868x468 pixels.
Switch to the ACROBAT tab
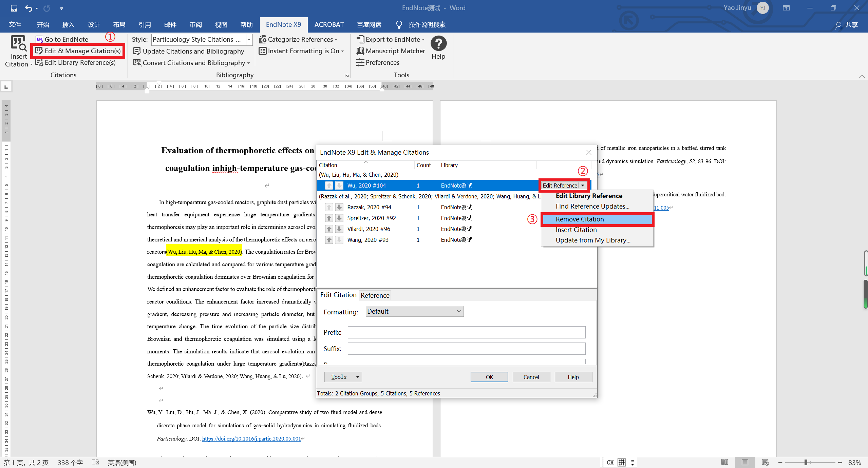[x=329, y=25]
